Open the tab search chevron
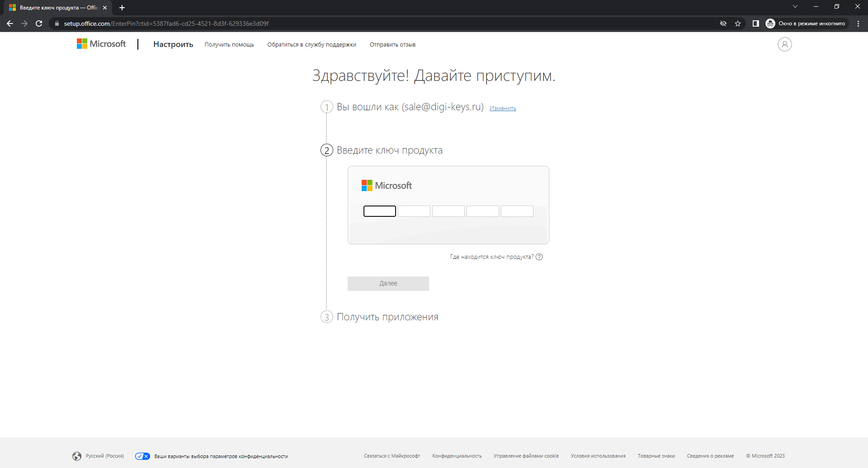The image size is (868, 468). click(795, 6)
